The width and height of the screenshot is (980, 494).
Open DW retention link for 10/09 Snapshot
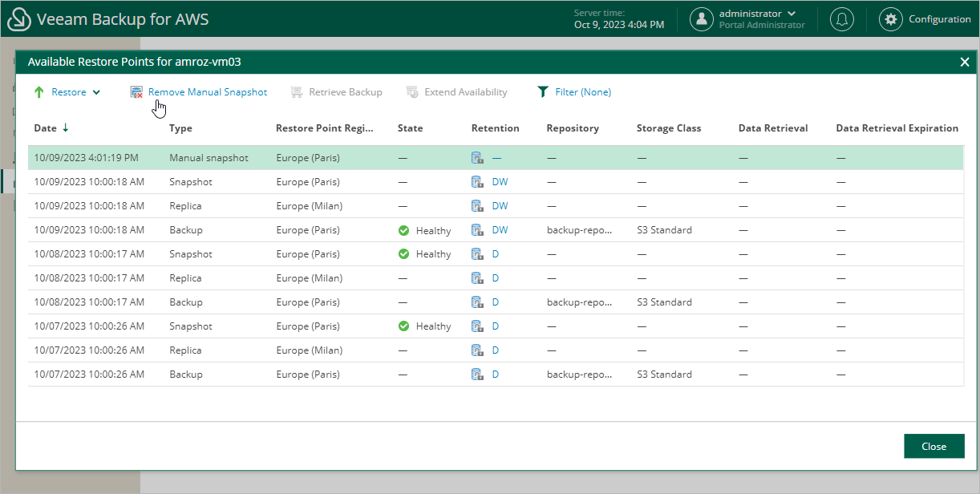point(500,182)
